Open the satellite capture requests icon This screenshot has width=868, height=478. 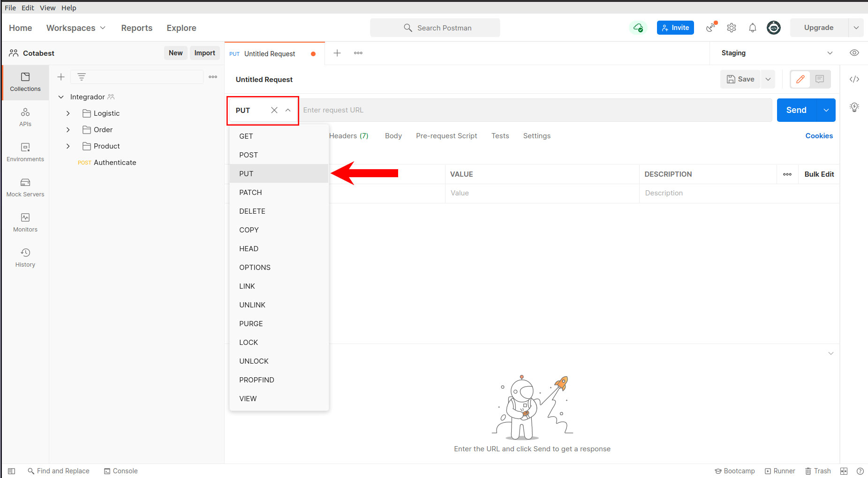point(711,28)
